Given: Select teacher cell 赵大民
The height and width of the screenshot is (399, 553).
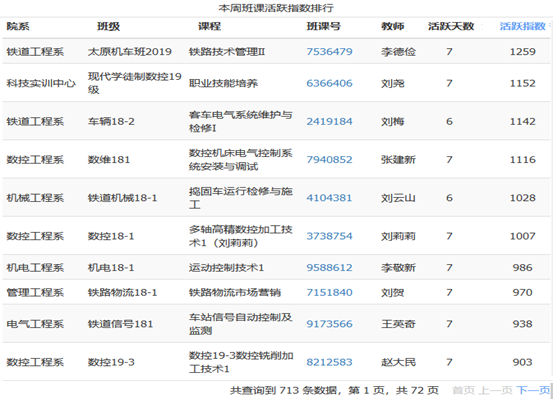Looking at the screenshot, I should point(398,362).
